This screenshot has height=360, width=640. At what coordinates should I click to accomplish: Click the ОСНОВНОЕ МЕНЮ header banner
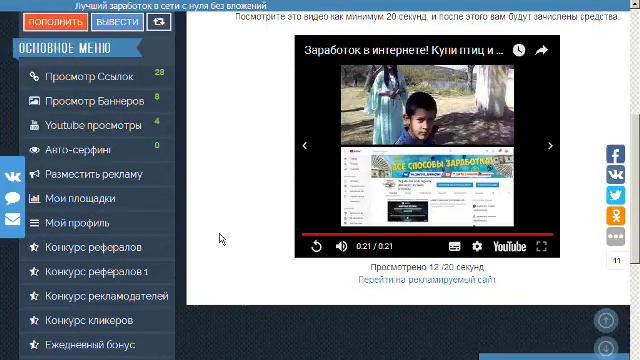tap(78, 49)
